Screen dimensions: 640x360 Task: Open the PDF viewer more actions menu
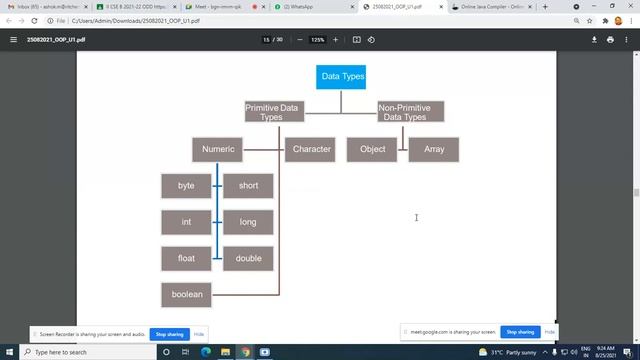[x=626, y=40]
